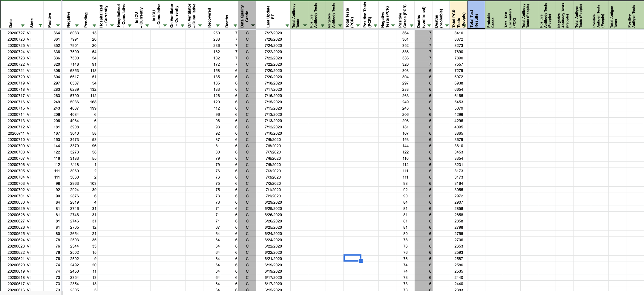Click the highlighted active cell outline
This screenshot has width=644, height=295.
pyautogui.click(x=352, y=258)
